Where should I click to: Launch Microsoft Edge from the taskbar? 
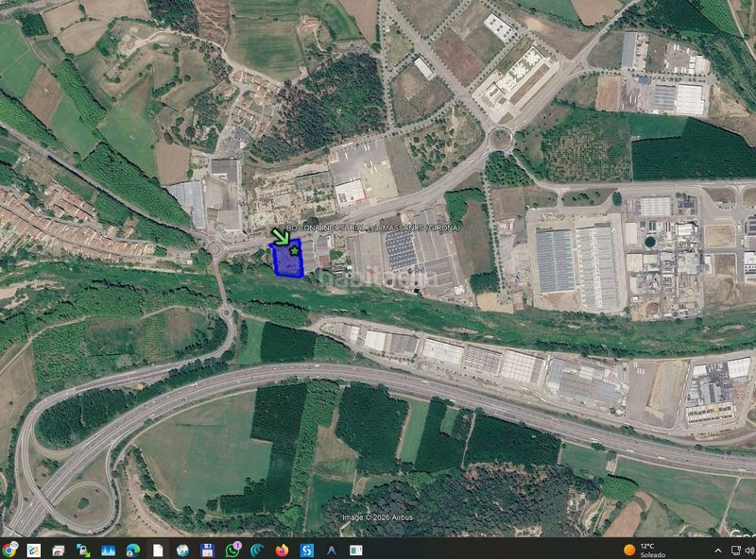(133, 550)
